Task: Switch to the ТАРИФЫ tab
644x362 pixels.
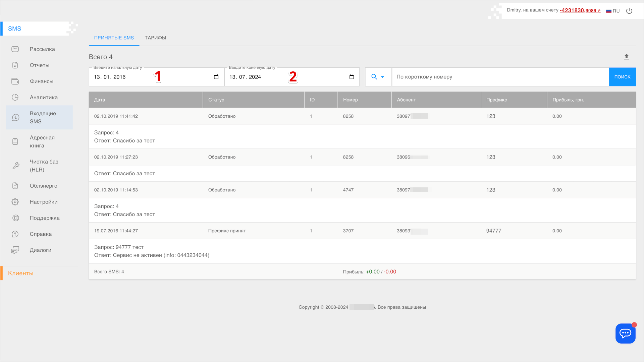Action: 155,38
